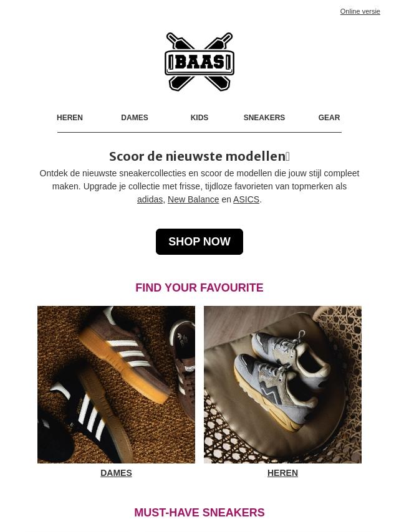Open the GEAR navigation item
The width and height of the screenshot is (399, 532).
point(329,117)
